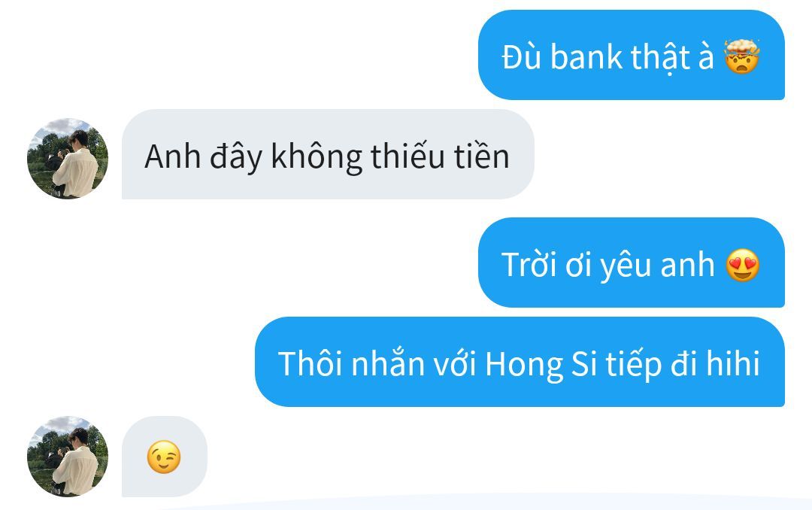The image size is (812, 510).
Task: Click the word "Đù" in the top message
Action: (522, 56)
